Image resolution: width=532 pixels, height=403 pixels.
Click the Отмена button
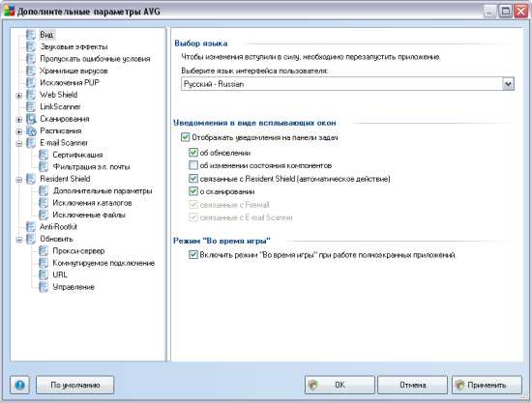pyautogui.click(x=413, y=385)
